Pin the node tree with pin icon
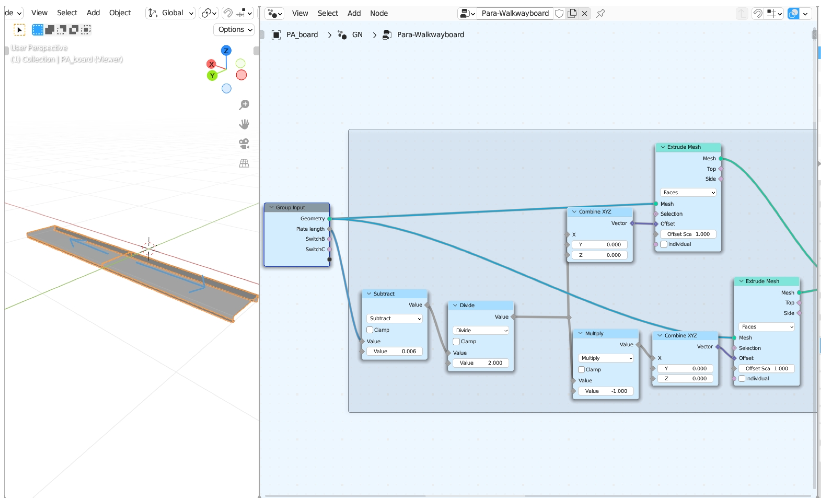Image resolution: width=824 pixels, height=504 pixels. 600,13
